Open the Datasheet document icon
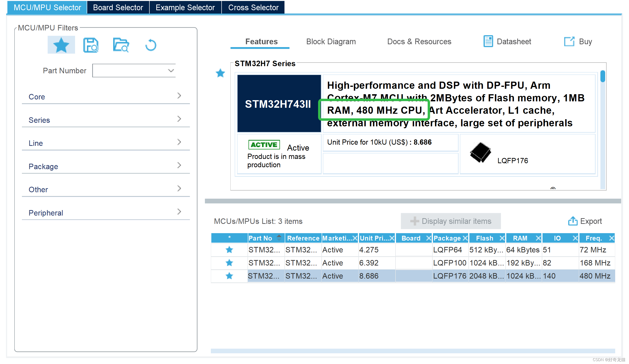629x364 pixels. click(488, 41)
